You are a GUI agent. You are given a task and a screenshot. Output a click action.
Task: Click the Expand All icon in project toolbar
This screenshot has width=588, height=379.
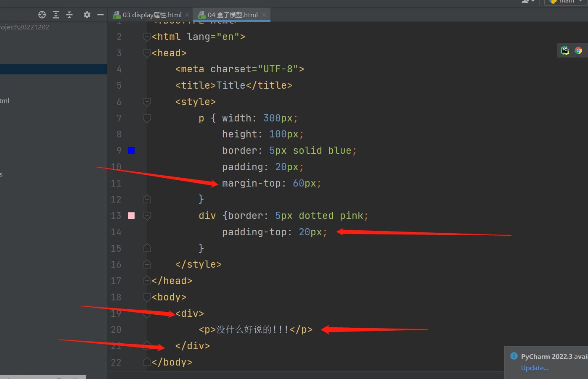[x=56, y=15]
